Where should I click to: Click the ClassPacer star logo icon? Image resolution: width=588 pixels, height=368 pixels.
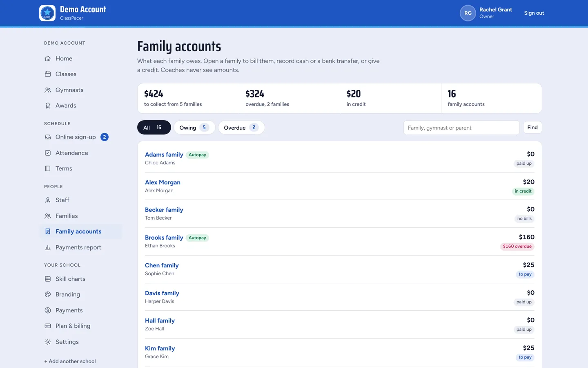click(x=47, y=13)
